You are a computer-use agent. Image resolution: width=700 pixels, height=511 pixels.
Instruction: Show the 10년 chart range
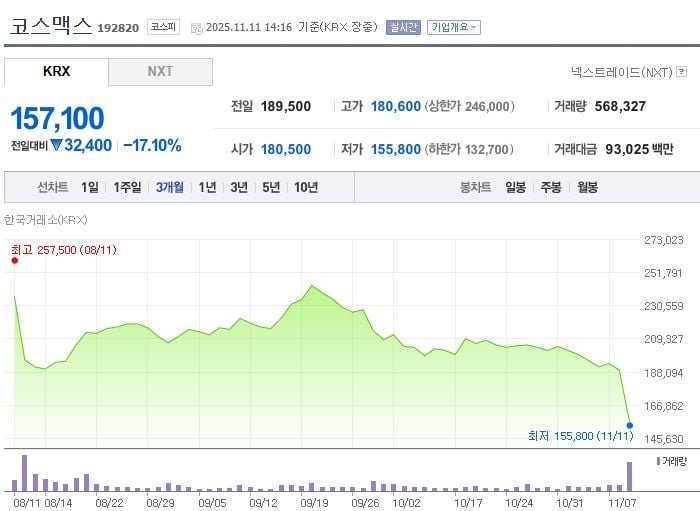[x=305, y=187]
